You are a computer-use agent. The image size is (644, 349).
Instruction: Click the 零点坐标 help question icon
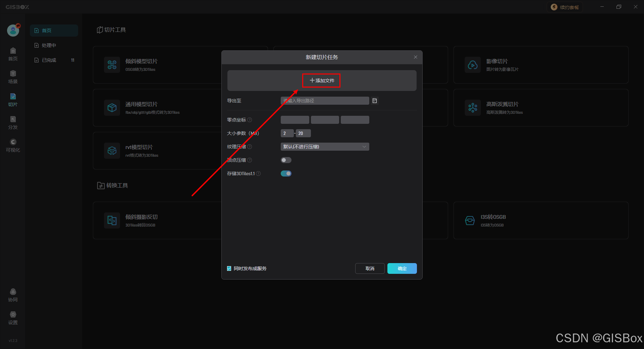250,120
